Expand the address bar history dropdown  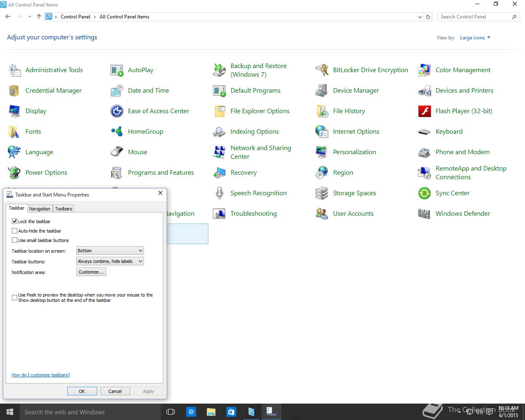point(420,17)
